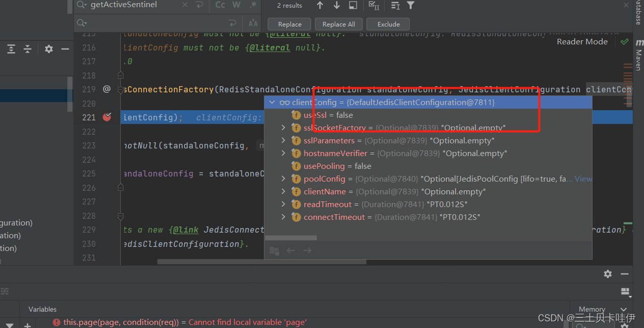Screen dimensions: 644x328
Task: Expand the poolConfig field node
Action: pyautogui.click(x=284, y=179)
